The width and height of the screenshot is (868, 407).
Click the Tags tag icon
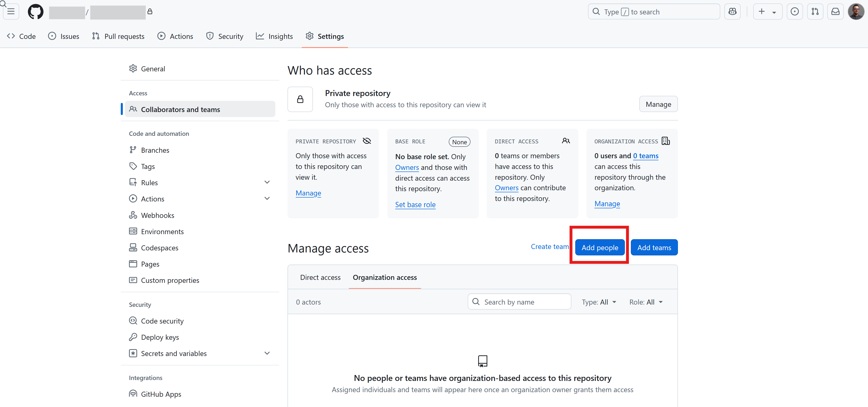click(x=133, y=166)
